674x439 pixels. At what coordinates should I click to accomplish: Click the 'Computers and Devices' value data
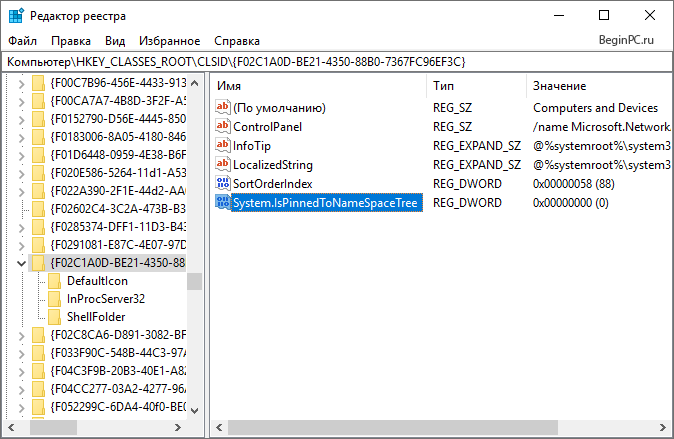(x=595, y=107)
